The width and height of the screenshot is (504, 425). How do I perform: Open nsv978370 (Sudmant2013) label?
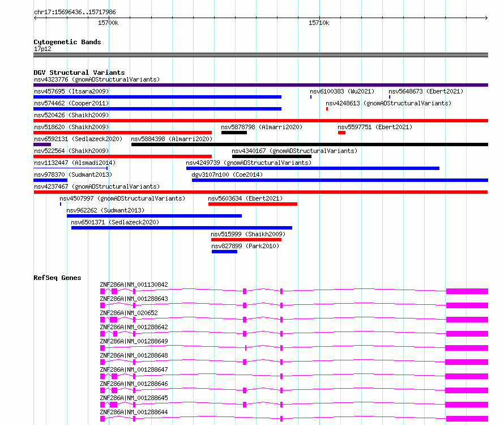point(73,175)
